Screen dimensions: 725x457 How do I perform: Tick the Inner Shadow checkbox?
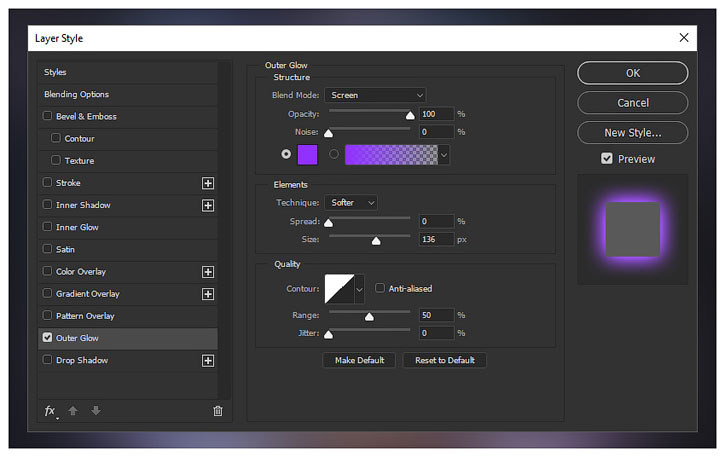click(47, 204)
